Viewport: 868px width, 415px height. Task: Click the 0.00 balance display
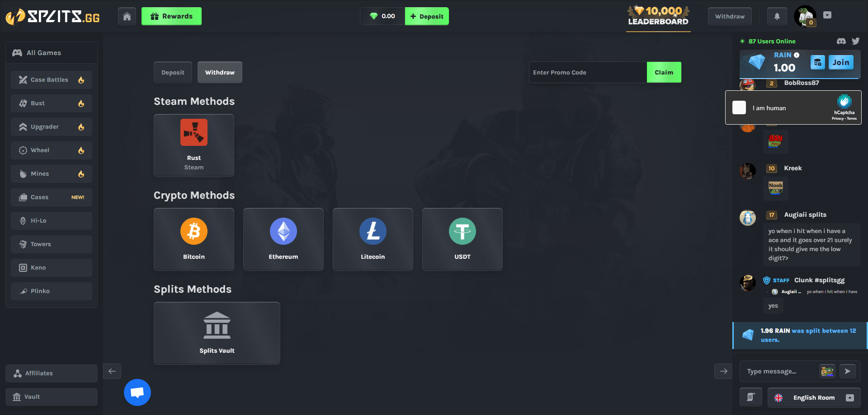click(382, 16)
